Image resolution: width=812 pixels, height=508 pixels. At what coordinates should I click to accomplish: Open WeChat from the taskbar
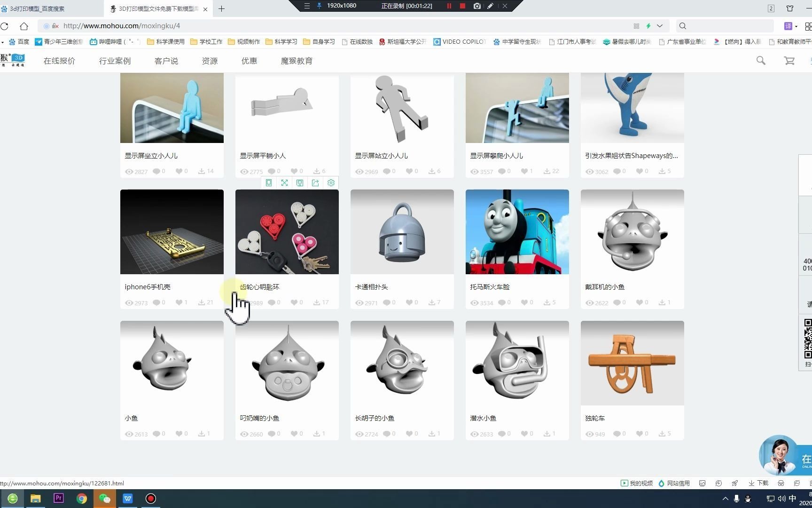[105, 499]
